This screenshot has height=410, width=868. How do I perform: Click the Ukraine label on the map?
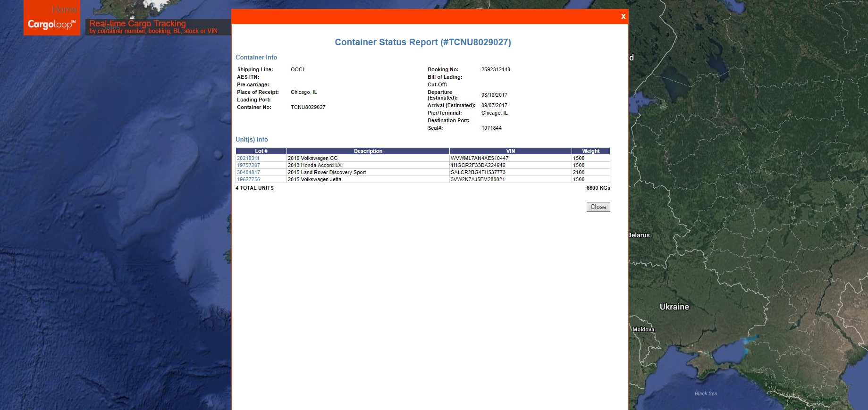[674, 307]
